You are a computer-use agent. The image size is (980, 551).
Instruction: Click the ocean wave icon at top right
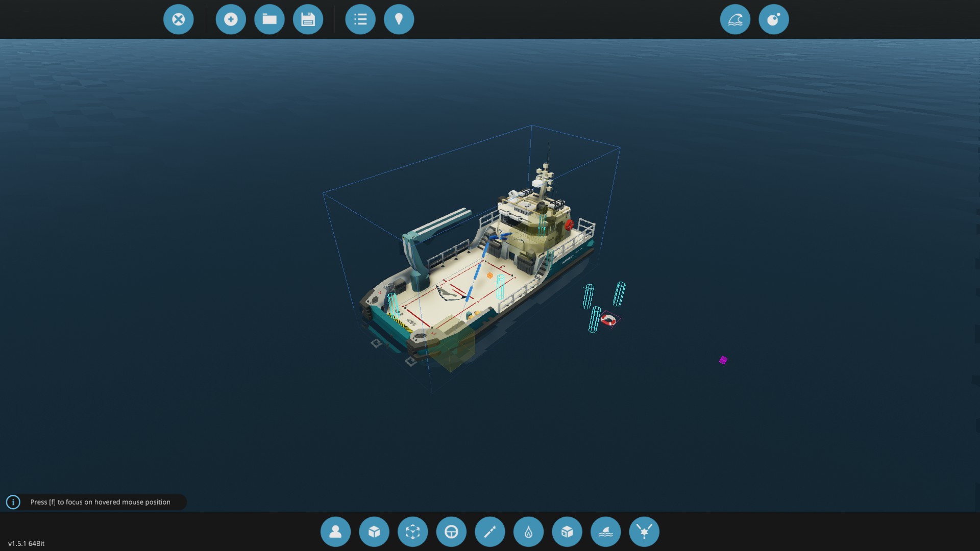point(735,19)
